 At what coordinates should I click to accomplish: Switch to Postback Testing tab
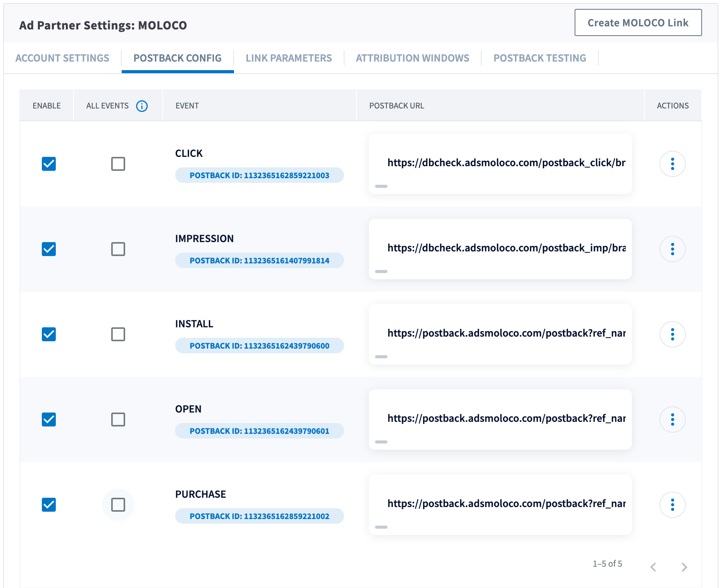(x=540, y=58)
